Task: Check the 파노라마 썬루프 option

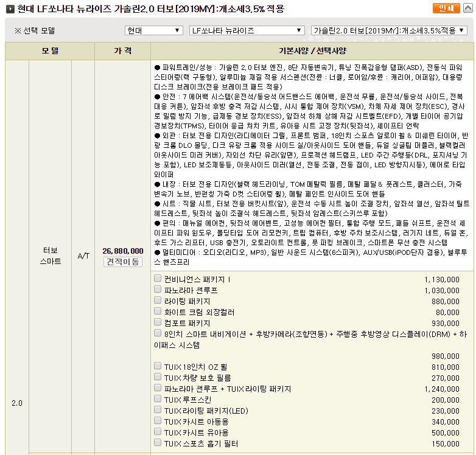Action: (x=157, y=289)
